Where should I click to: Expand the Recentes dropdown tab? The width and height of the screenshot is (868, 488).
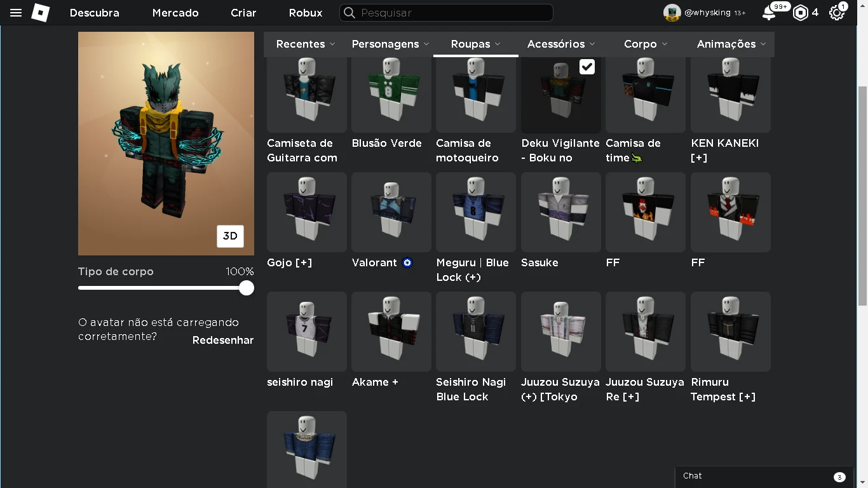tap(306, 44)
